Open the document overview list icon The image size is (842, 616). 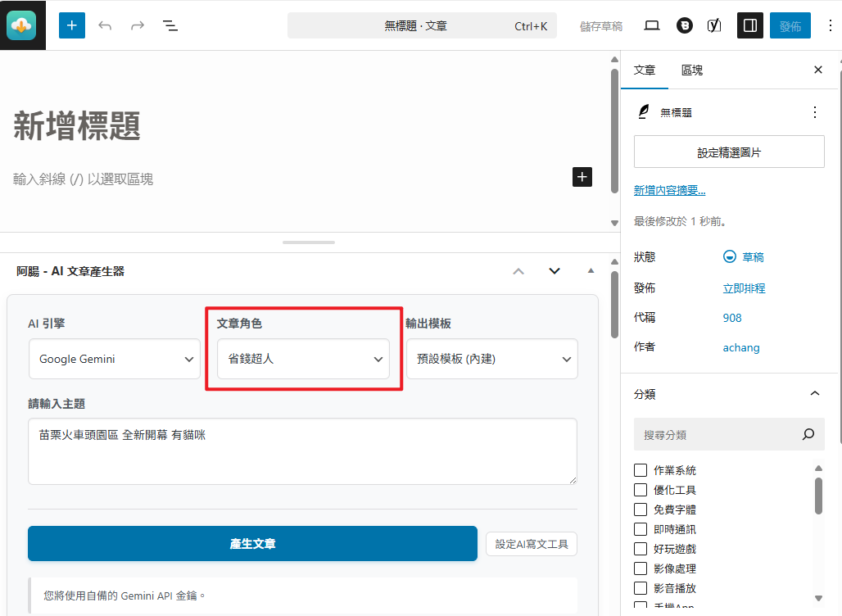170,25
